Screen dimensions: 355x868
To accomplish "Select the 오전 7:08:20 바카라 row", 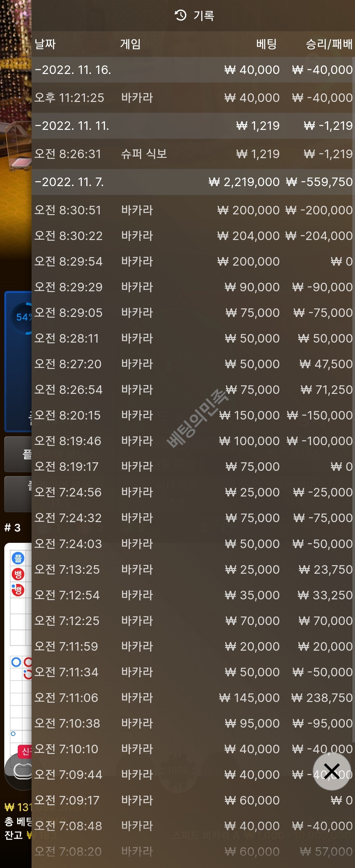I will click(193, 852).
